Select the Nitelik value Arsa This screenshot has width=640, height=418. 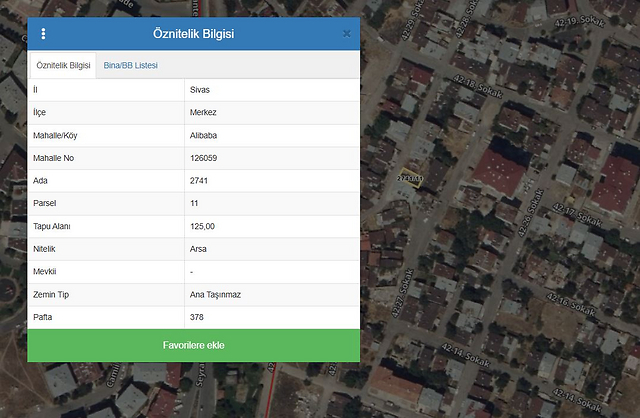pyautogui.click(x=198, y=248)
